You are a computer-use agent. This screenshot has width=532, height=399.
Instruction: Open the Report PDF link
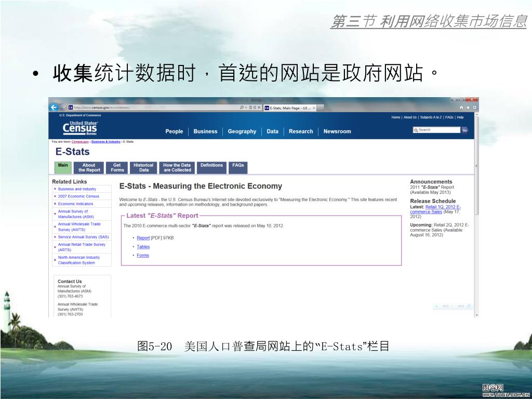click(143, 238)
